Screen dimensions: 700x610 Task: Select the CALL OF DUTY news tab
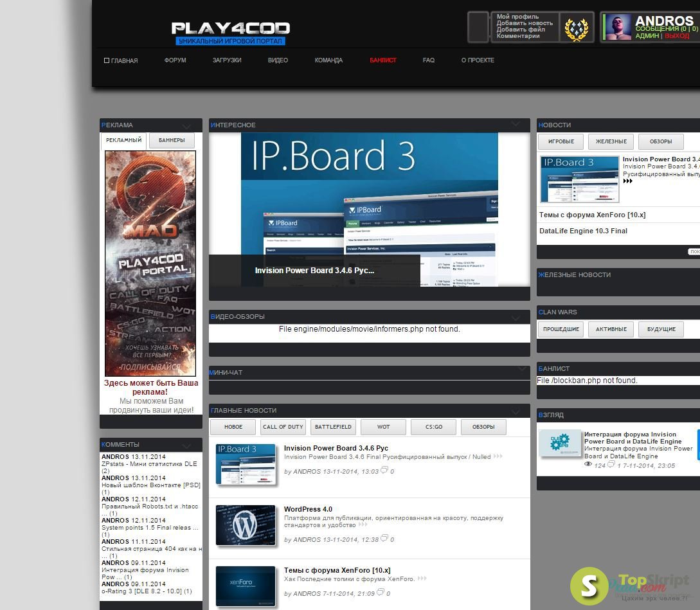283,427
